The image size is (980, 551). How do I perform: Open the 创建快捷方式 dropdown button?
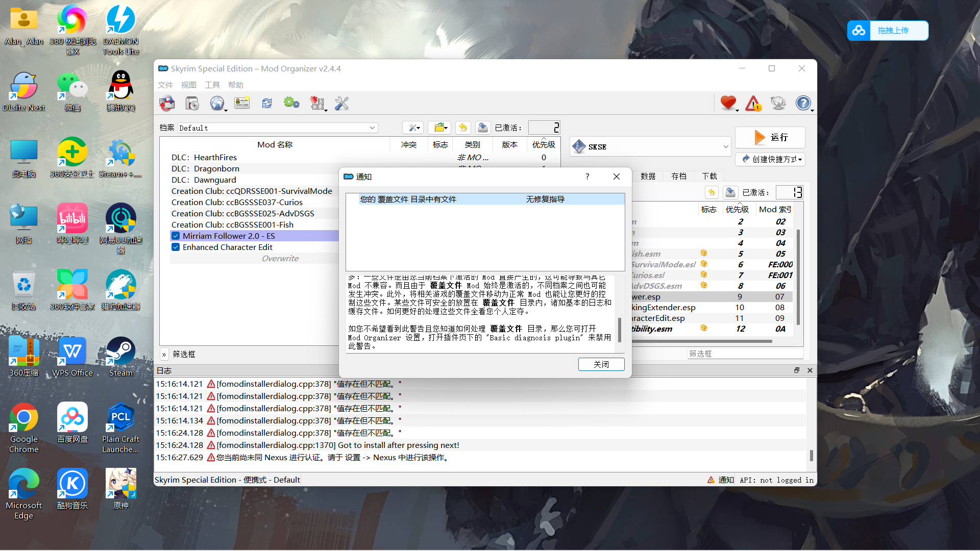coord(770,159)
